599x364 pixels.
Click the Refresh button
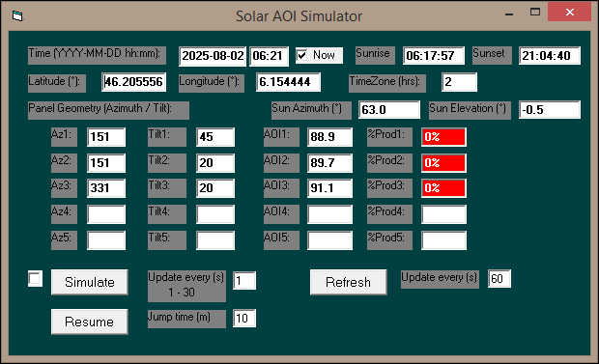[348, 282]
